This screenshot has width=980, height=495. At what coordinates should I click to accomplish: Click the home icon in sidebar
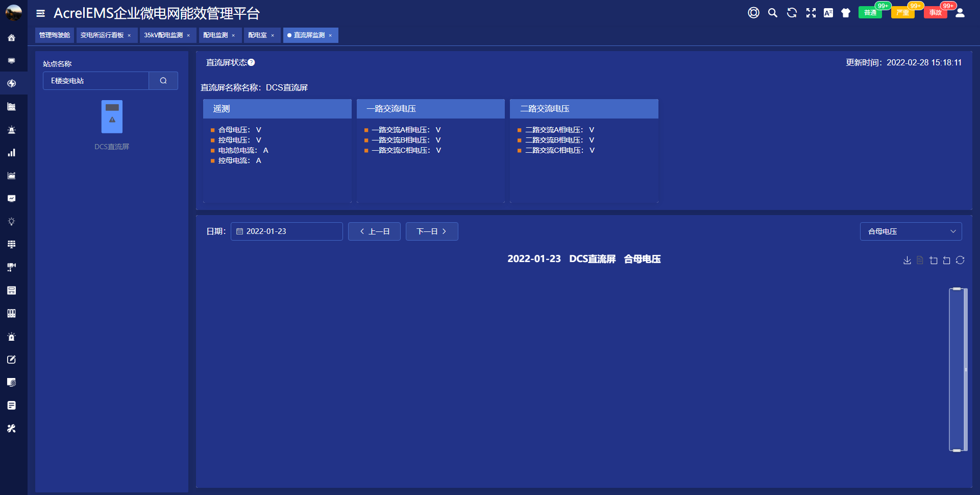pos(11,38)
